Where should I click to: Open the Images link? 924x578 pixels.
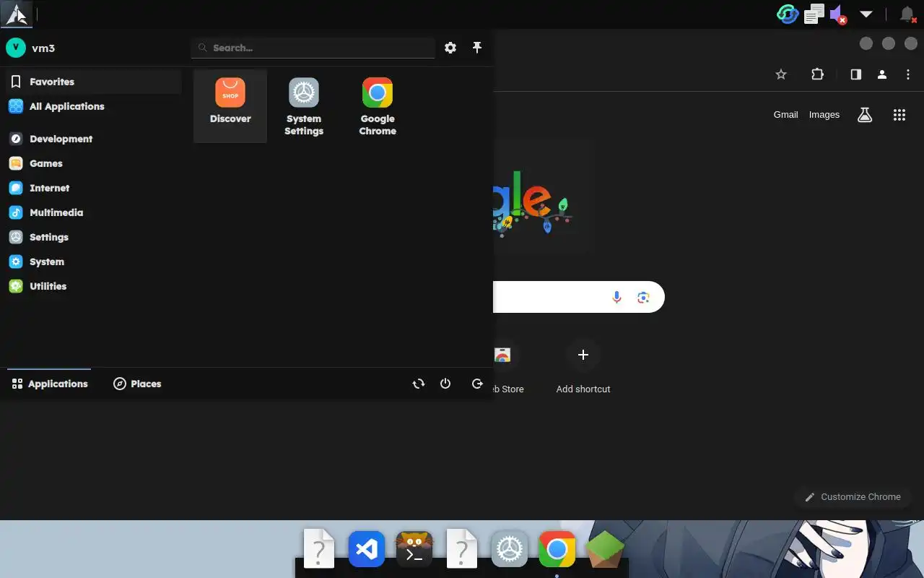(824, 115)
